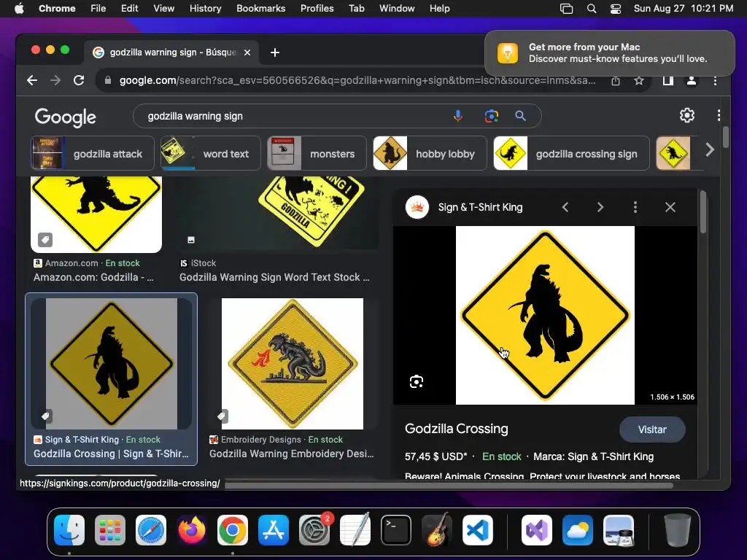Screen dimensions: 747x560
Task: Open Google page options three-dot menu
Action: (x=719, y=115)
